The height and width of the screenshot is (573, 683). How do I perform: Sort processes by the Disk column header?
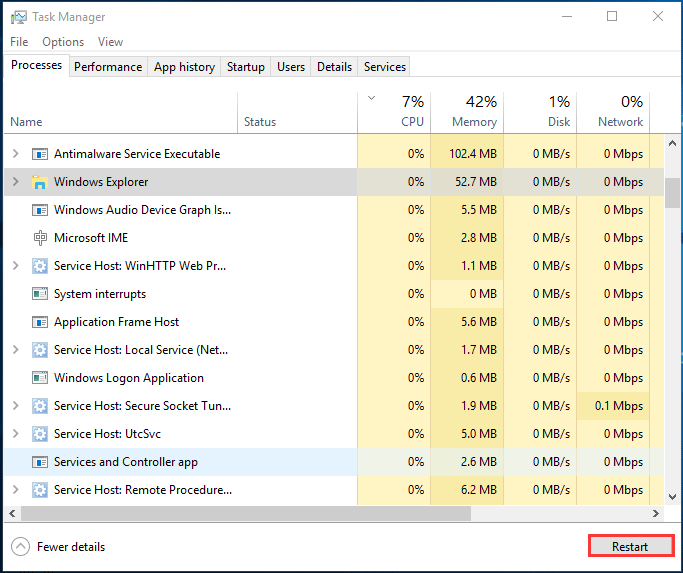[540, 112]
